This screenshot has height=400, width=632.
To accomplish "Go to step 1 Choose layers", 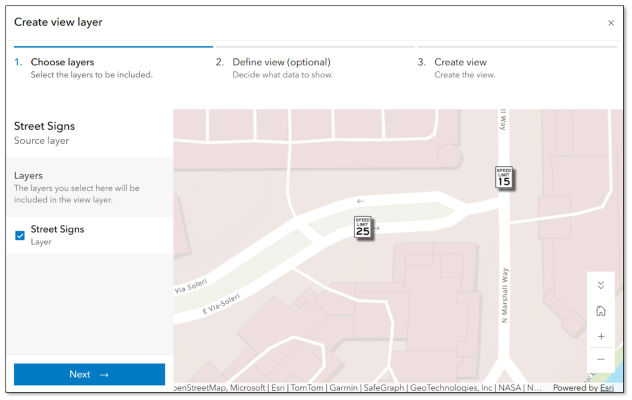I will coord(113,64).
